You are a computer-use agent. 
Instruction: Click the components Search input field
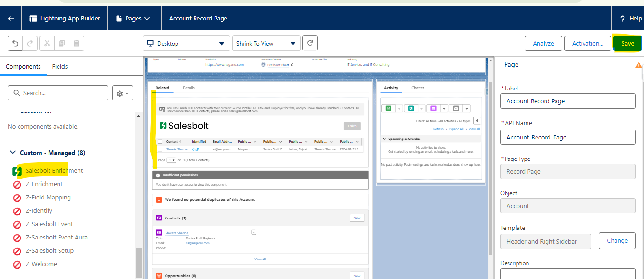pos(58,93)
